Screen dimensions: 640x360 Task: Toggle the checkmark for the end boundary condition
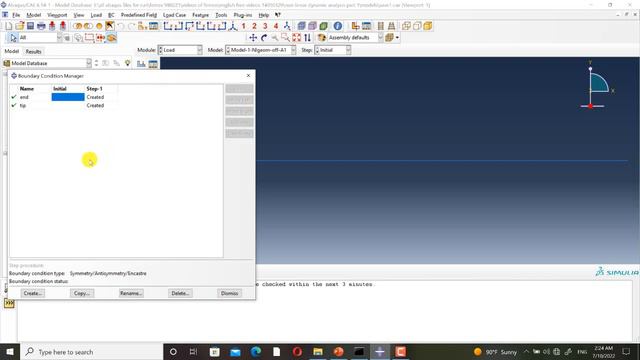point(14,97)
